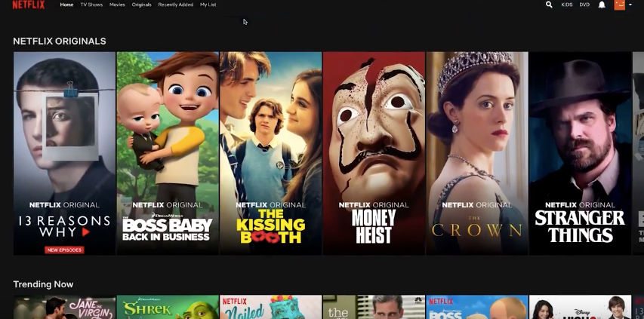Open The Kissing Booth poster

pos(270,153)
